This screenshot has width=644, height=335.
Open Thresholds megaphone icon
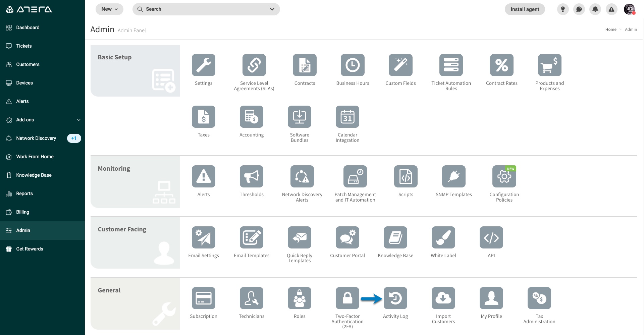[252, 176]
